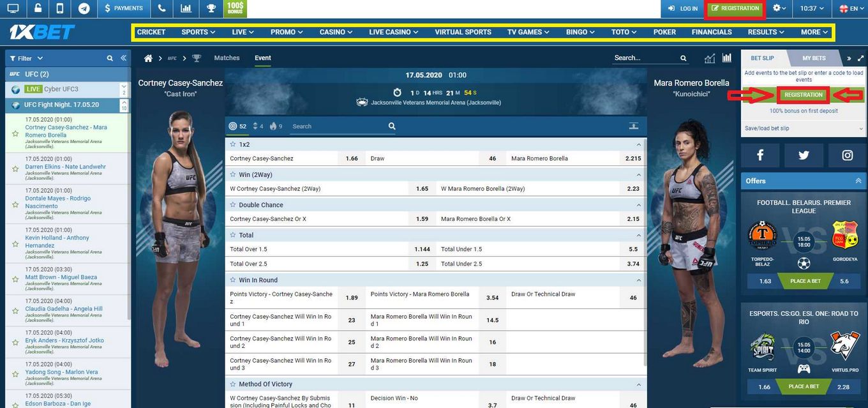Click the statistics bar chart icon in header
The width and height of the screenshot is (868, 408).
click(186, 8)
